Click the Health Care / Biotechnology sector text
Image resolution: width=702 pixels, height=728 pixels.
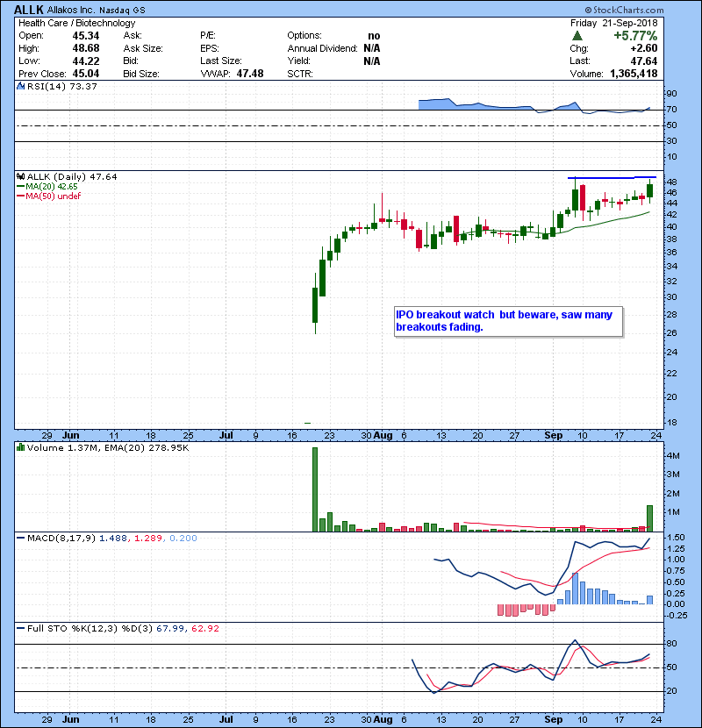(77, 23)
